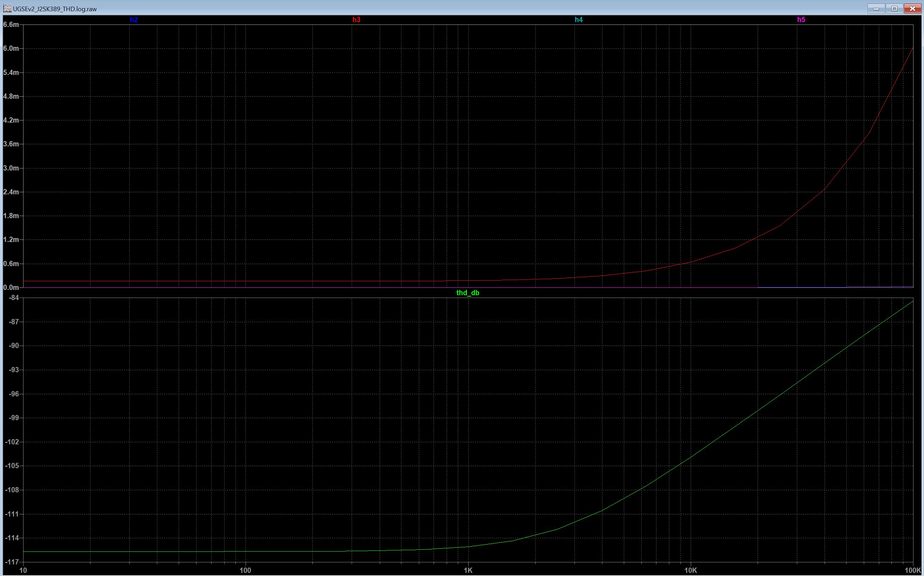Click the 10K frequency axis label
Screen dimensions: 924x576
(x=690, y=570)
